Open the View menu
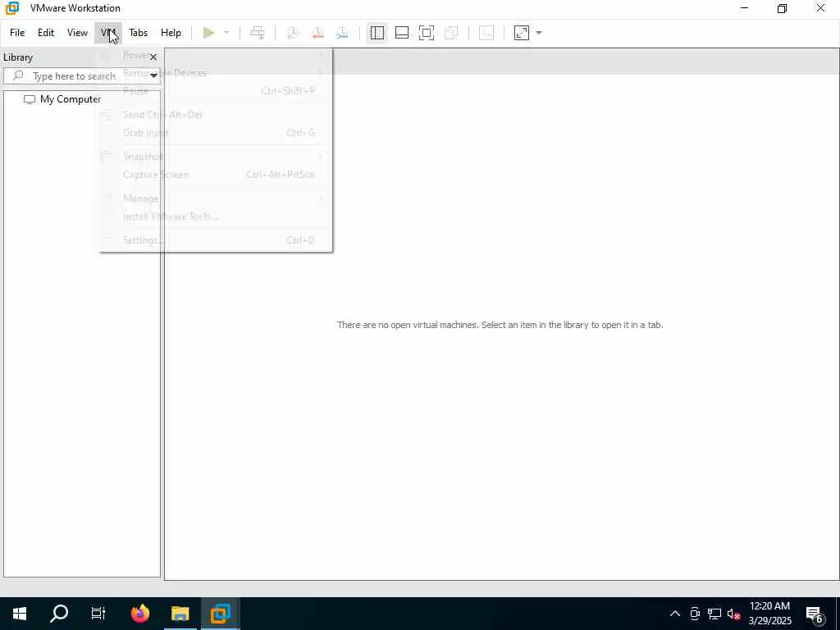Image resolution: width=840 pixels, height=630 pixels. point(77,33)
